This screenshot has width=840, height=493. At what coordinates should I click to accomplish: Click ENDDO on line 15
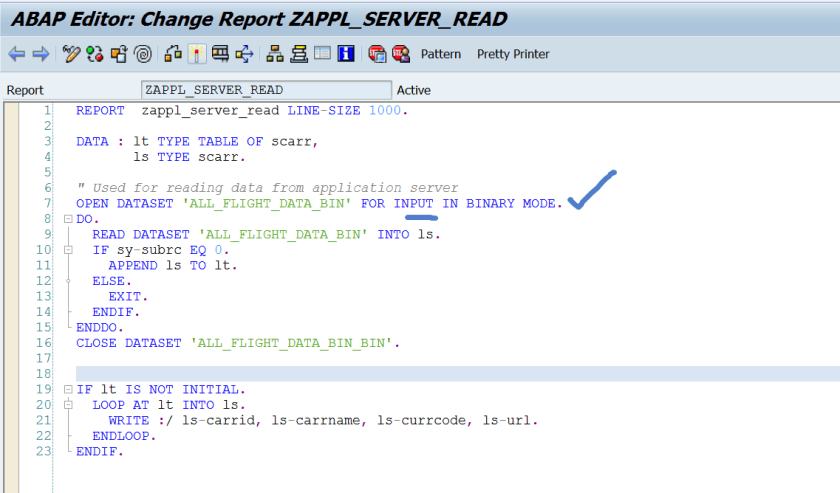pyautogui.click(x=99, y=327)
